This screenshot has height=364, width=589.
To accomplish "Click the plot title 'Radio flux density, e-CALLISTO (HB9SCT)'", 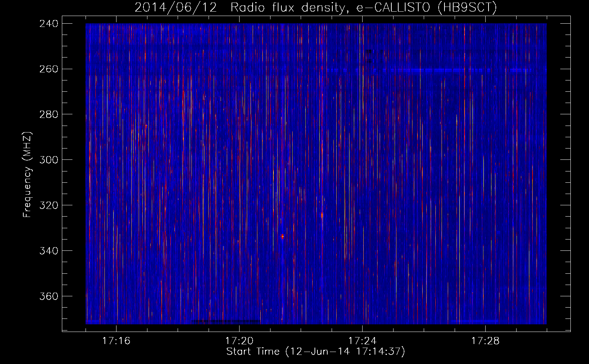I will (364, 7).
